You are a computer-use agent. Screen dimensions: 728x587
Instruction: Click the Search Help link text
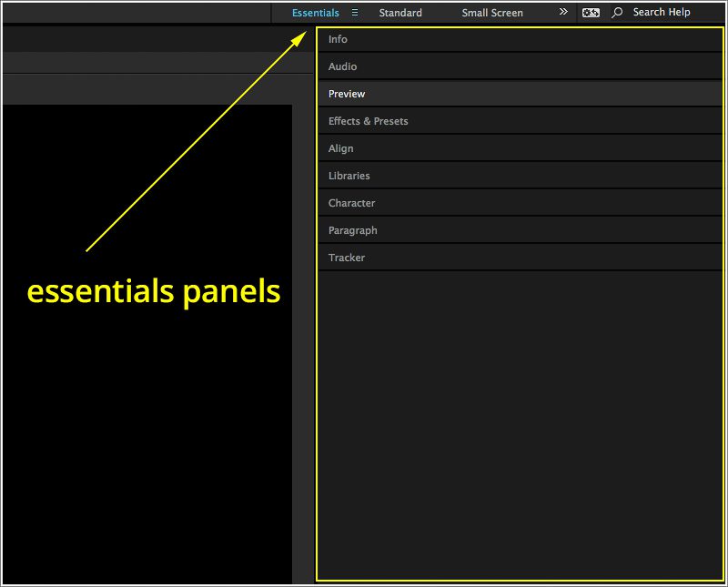pyautogui.click(x=660, y=12)
